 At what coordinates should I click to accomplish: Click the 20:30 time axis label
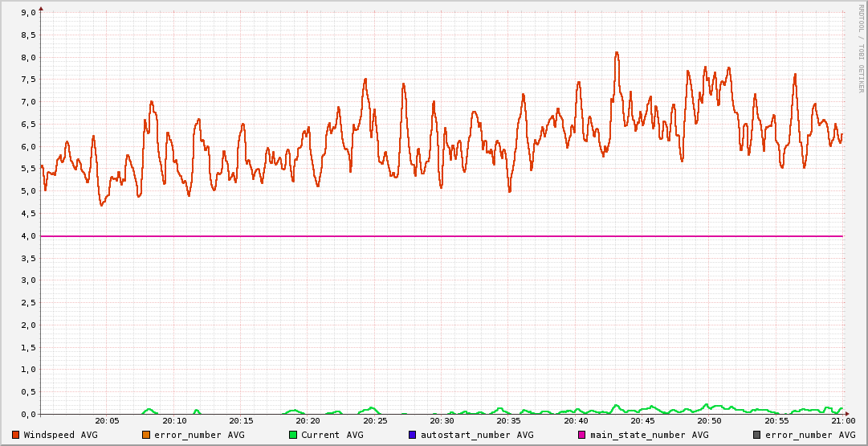click(x=442, y=420)
